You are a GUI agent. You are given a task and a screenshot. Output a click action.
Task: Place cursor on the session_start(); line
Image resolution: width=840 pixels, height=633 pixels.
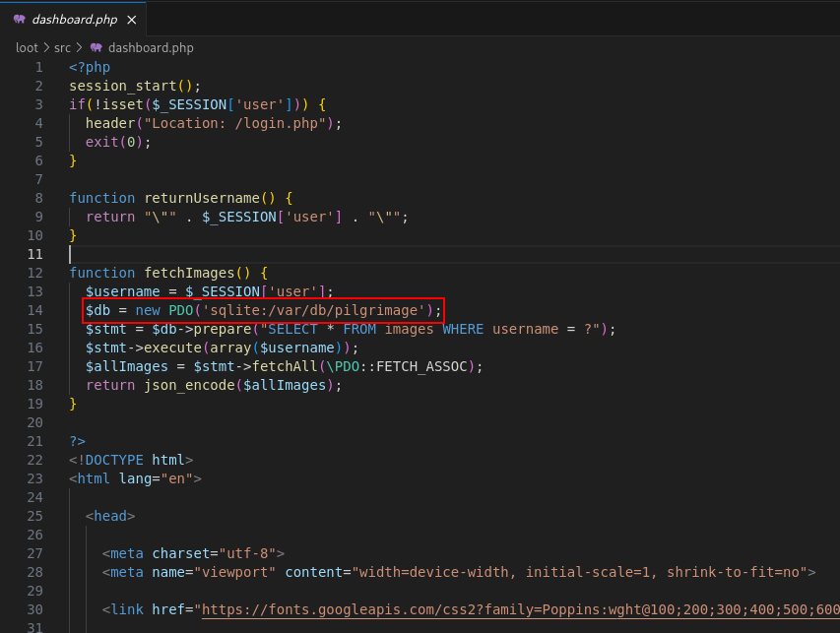point(135,86)
